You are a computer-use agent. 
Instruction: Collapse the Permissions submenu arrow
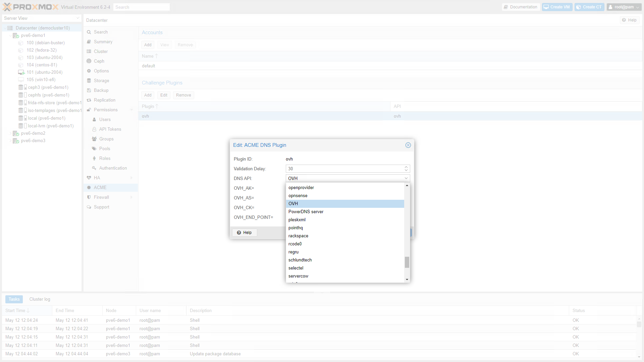click(x=131, y=110)
